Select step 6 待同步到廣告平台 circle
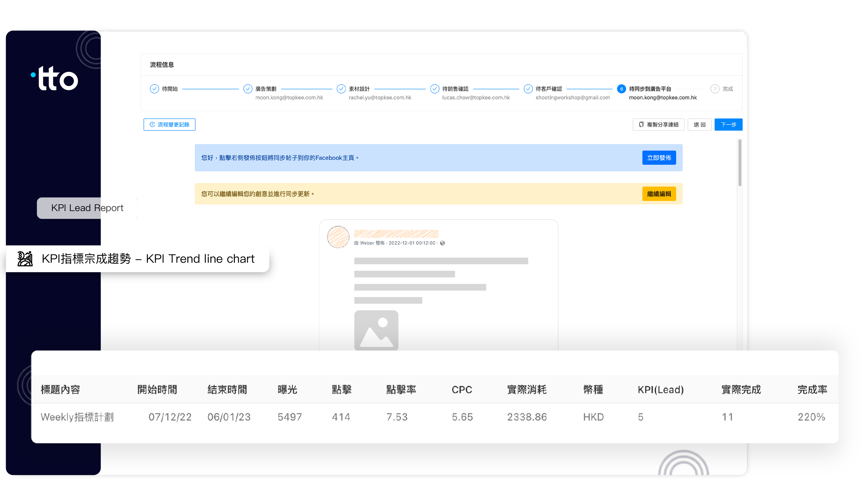The width and height of the screenshot is (866, 504). click(x=621, y=89)
